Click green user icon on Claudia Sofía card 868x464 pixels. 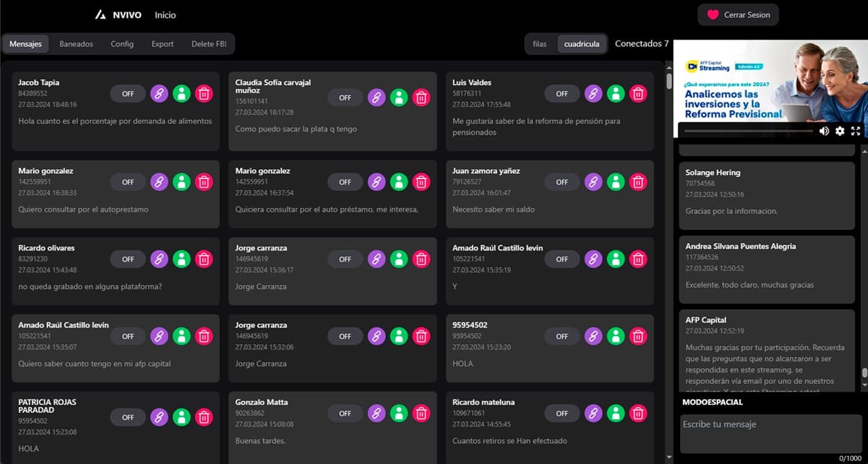(x=399, y=98)
